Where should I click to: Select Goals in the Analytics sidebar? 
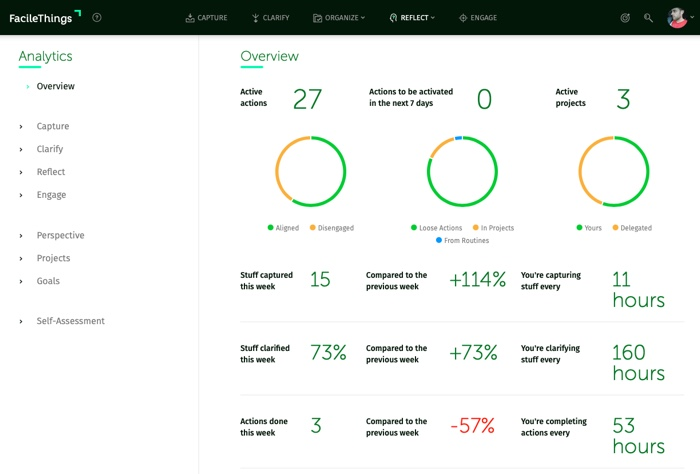point(48,281)
